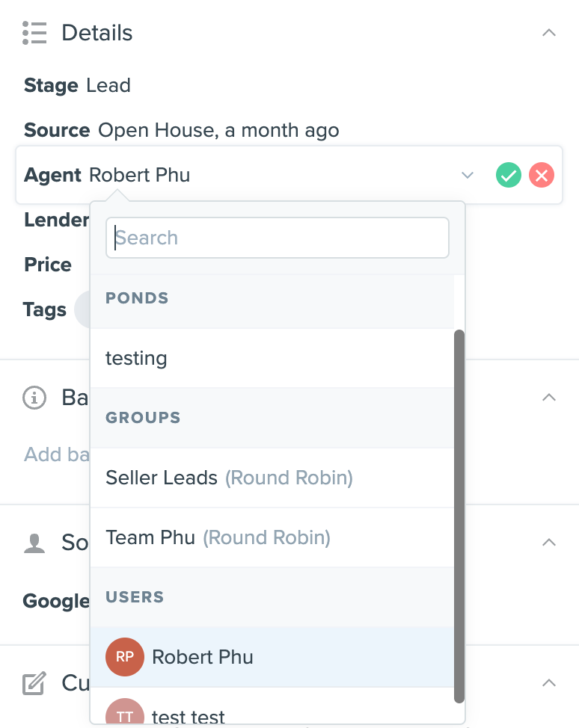Click the custom fields edit pencil icon

tap(35, 683)
